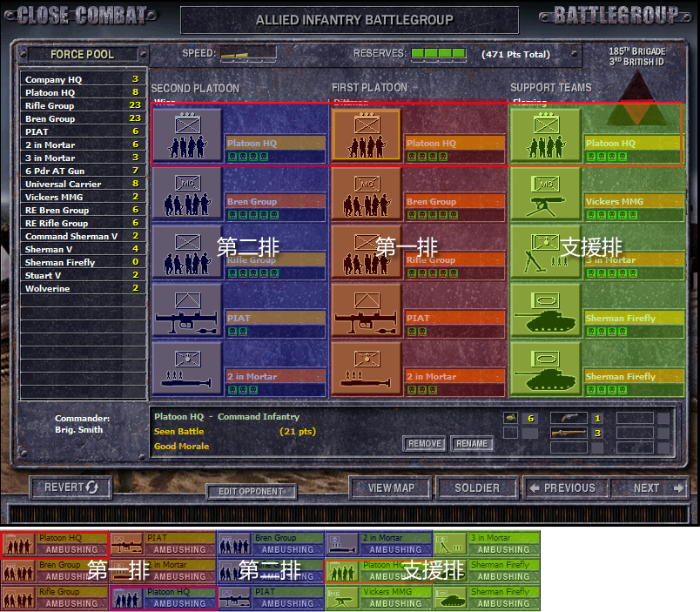
Task: Select First Platoon's Bren Group icon
Action: (x=367, y=193)
